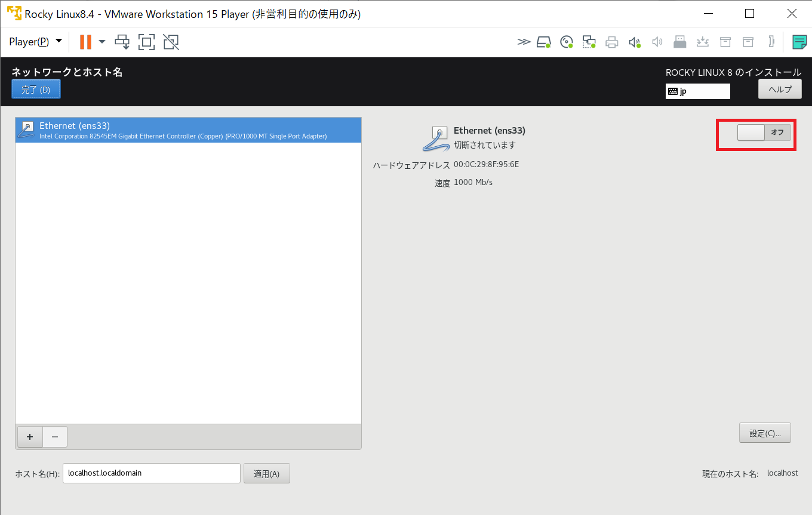Click the Ethernet cable icon in details pane
812x515 pixels.
[435, 138]
